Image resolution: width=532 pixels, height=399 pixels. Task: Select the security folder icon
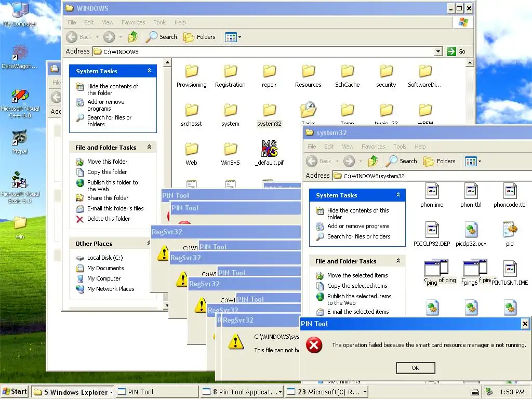[x=386, y=71]
